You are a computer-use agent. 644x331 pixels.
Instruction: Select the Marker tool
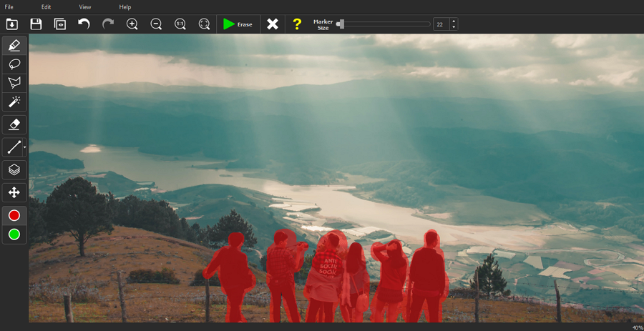point(14,46)
